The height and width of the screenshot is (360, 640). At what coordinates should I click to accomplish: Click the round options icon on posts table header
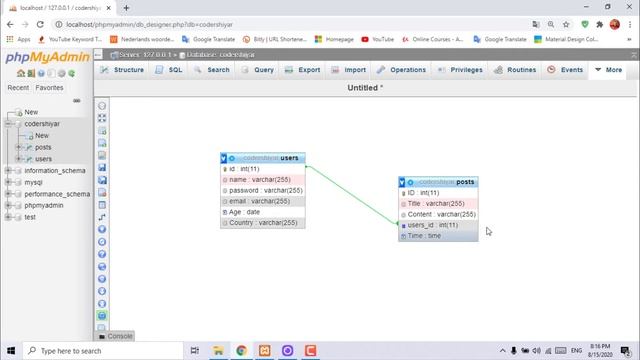pos(411,182)
